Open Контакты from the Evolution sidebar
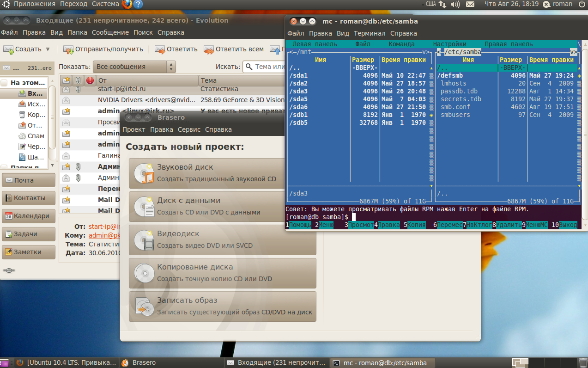This screenshot has height=368, width=588. click(x=28, y=198)
